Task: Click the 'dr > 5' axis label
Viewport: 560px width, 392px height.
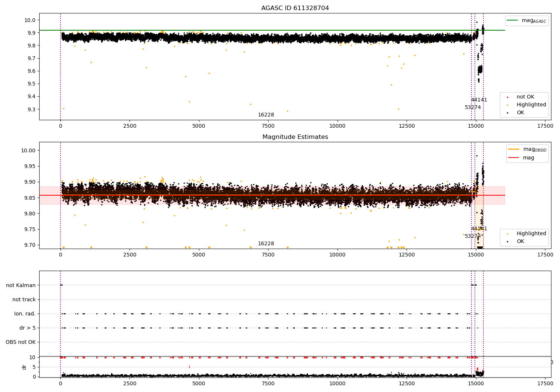Action: pyautogui.click(x=28, y=328)
